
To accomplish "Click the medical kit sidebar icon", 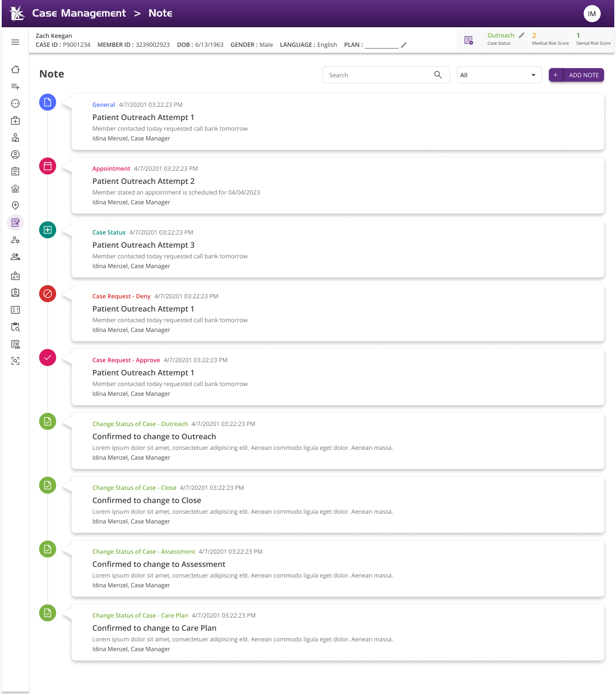I will point(15,120).
